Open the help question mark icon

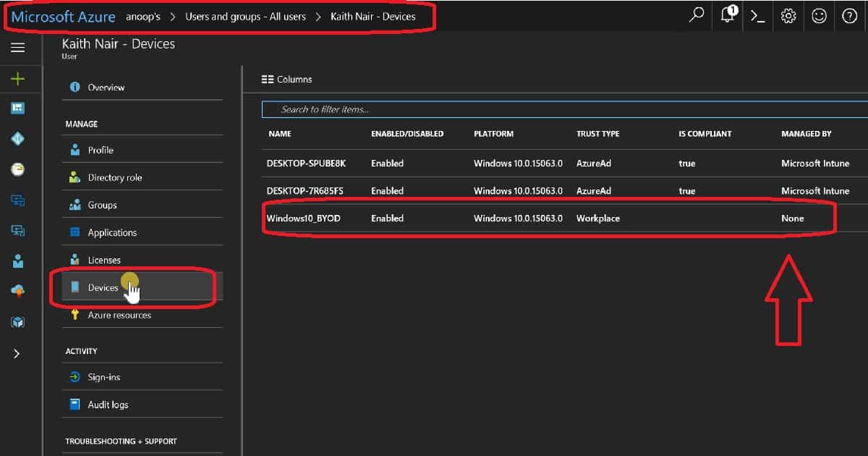[849, 16]
